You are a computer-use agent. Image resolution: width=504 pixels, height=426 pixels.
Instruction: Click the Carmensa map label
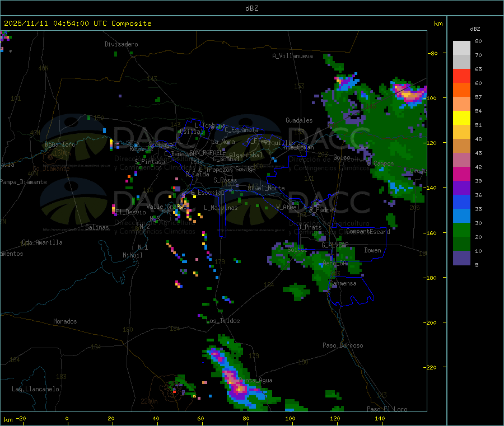343,283
